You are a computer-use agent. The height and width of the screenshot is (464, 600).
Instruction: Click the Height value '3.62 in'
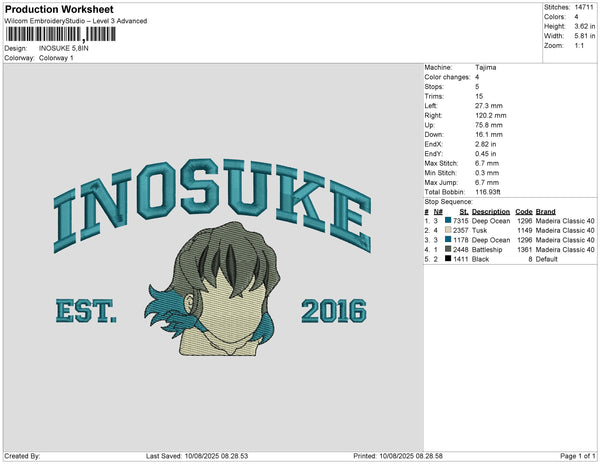pos(585,26)
